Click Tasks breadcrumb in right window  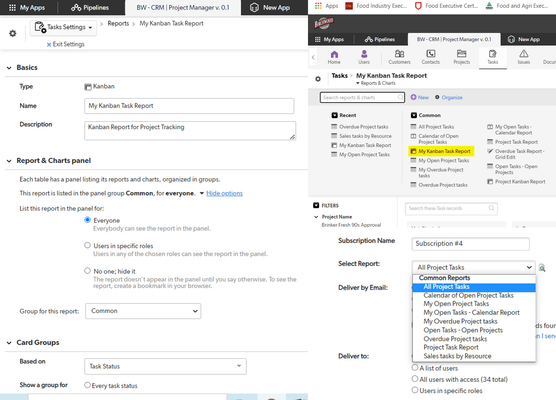pos(339,76)
